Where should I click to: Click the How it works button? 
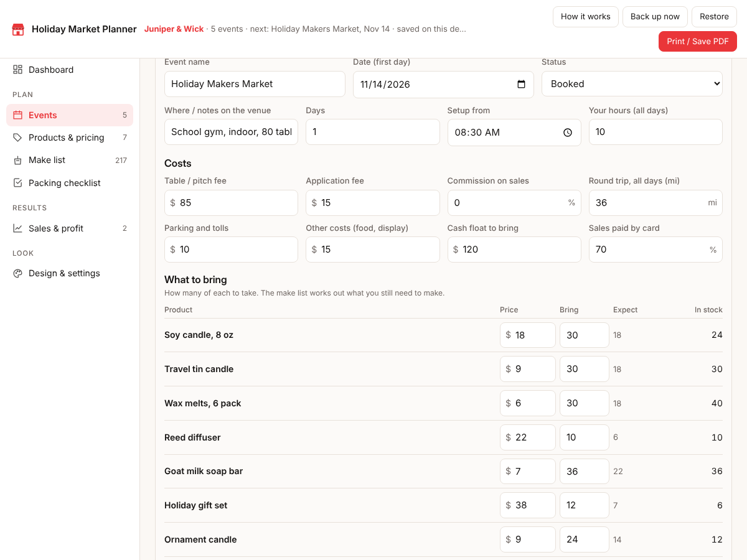[586, 17]
